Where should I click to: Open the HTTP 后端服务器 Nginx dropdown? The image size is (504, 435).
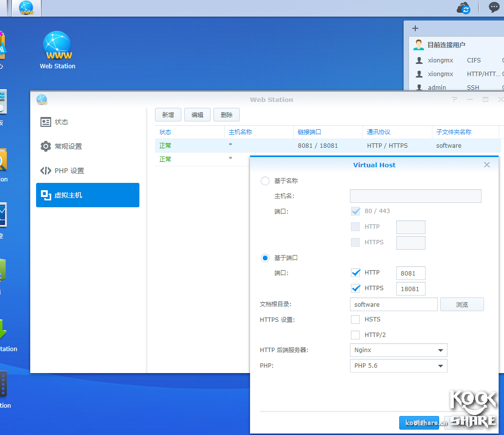[398, 350]
